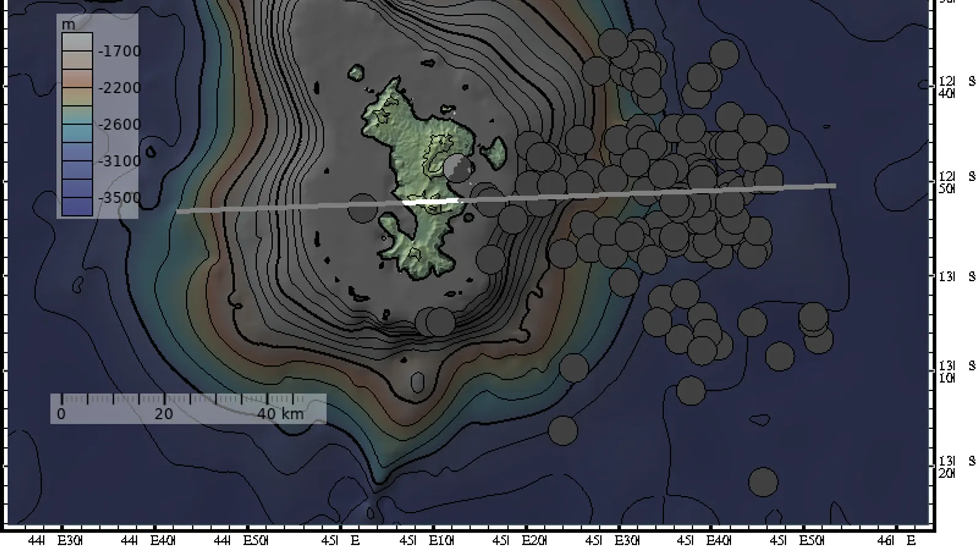Pick the dark blue legend band near -3500
980x551 pixels.
click(x=77, y=205)
